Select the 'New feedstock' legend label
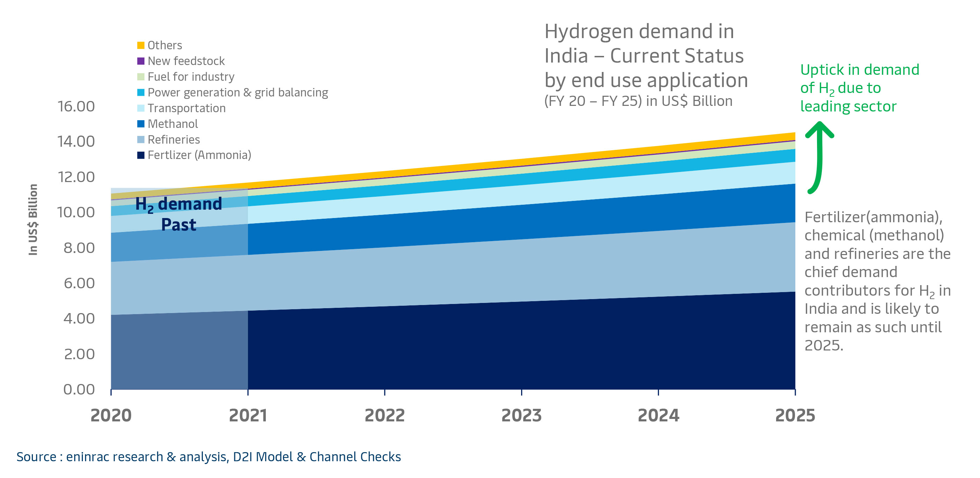980x478 pixels. (x=186, y=61)
